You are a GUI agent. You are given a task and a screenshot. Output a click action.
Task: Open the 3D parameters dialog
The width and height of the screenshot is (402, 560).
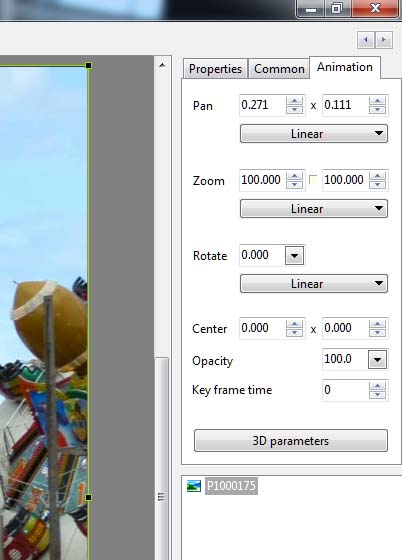pos(291,441)
